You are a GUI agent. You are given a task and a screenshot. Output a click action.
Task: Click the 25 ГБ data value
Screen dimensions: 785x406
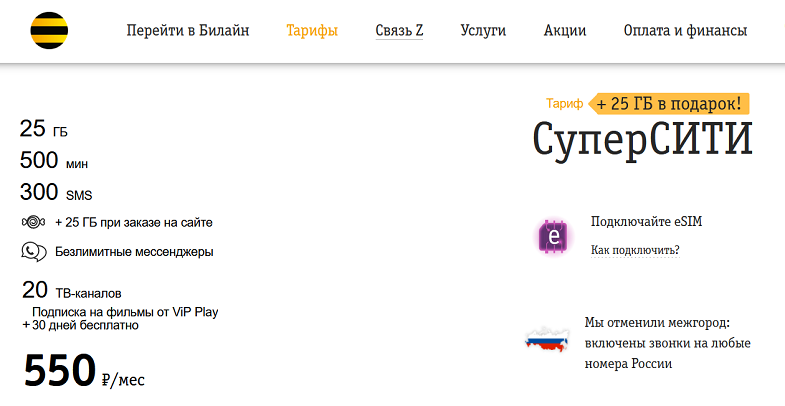[x=44, y=129]
